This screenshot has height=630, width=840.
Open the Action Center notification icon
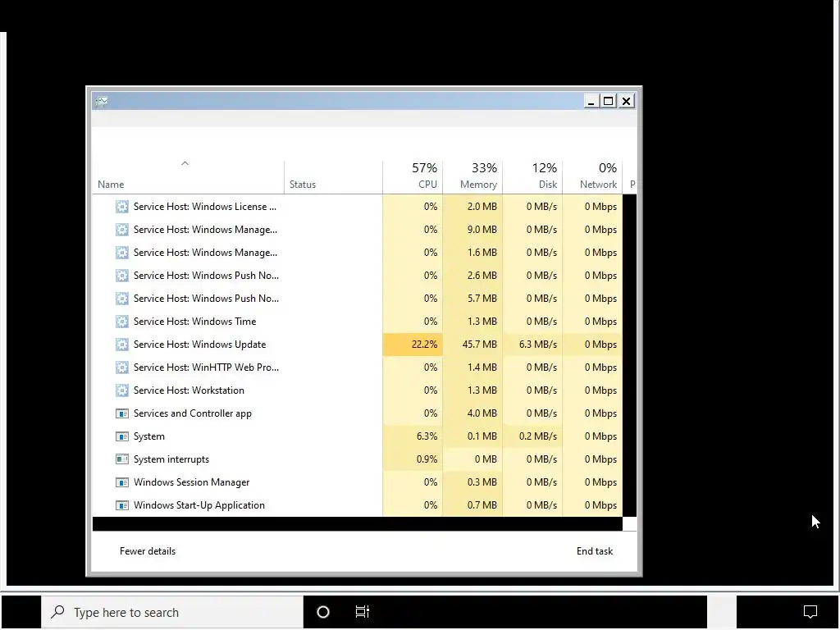[810, 612]
